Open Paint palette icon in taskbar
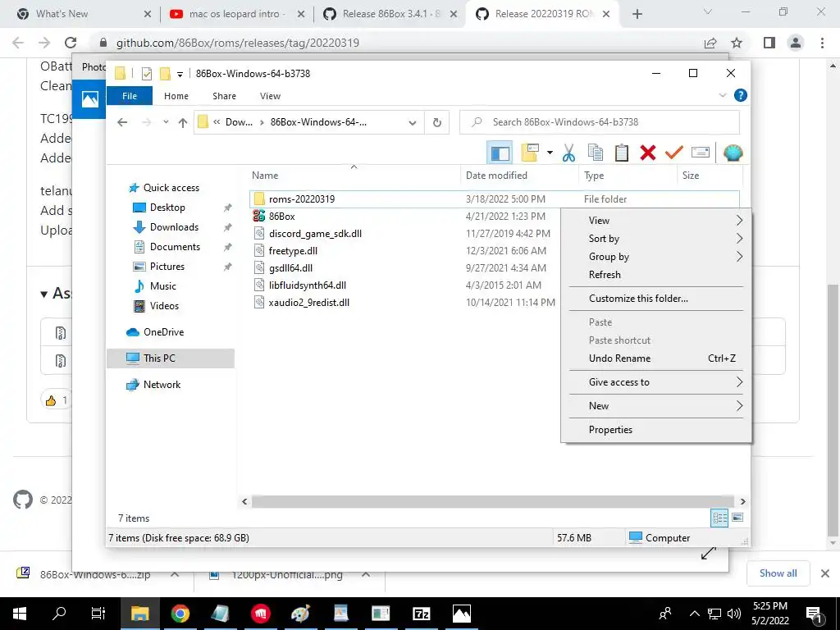 click(x=300, y=614)
